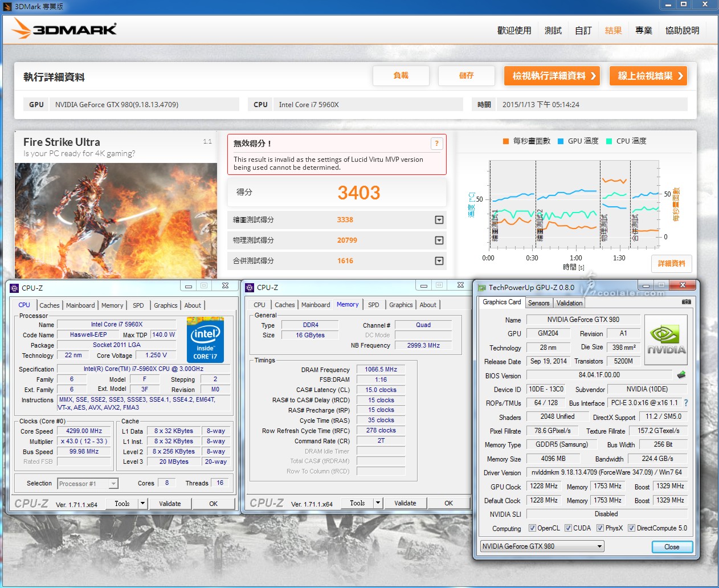Open the NVIDIA GeForce GTX 980 card dropdown
This screenshot has height=588, width=719.
point(542,546)
